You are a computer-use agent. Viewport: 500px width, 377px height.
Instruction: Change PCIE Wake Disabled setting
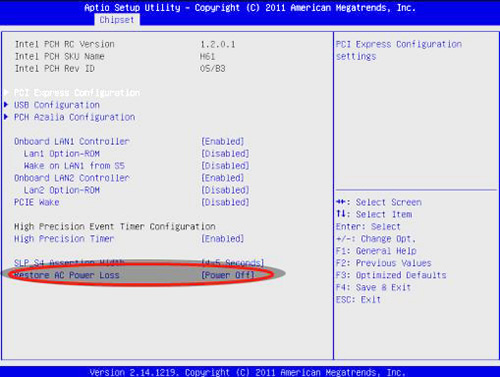pos(225,202)
